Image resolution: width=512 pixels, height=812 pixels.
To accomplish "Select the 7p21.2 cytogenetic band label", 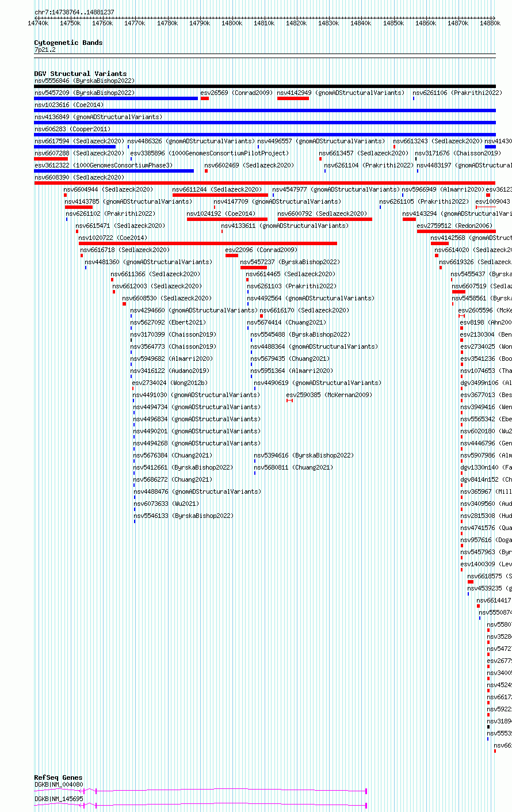I will coord(45,50).
